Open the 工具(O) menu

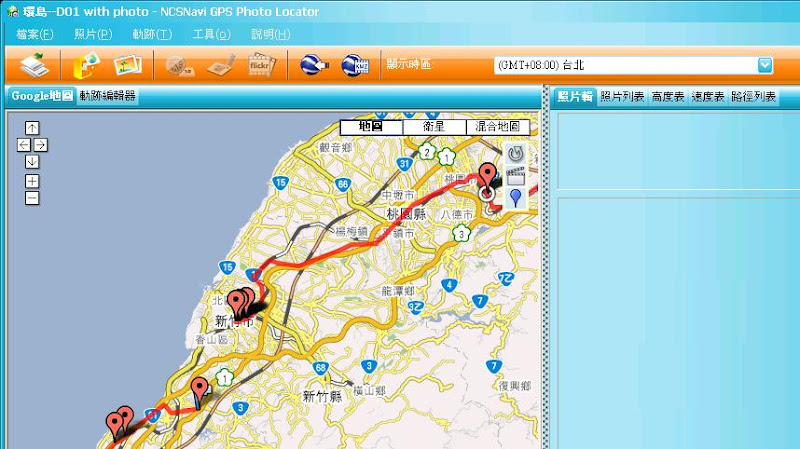(x=211, y=34)
